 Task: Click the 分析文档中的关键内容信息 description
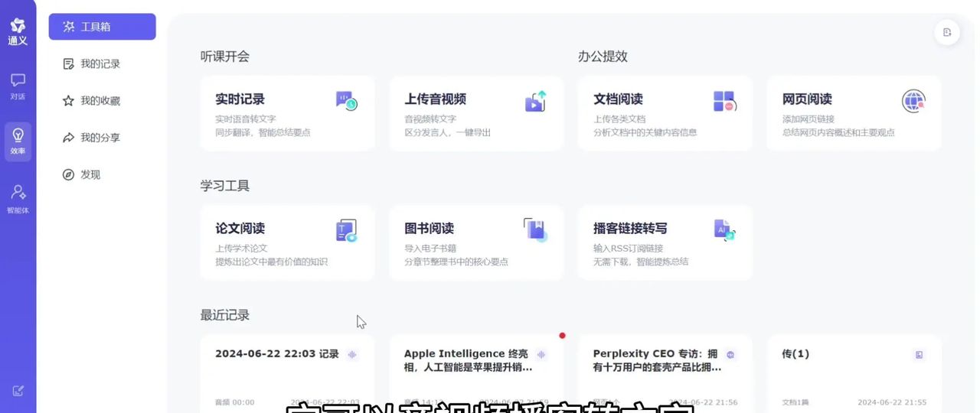pos(645,132)
